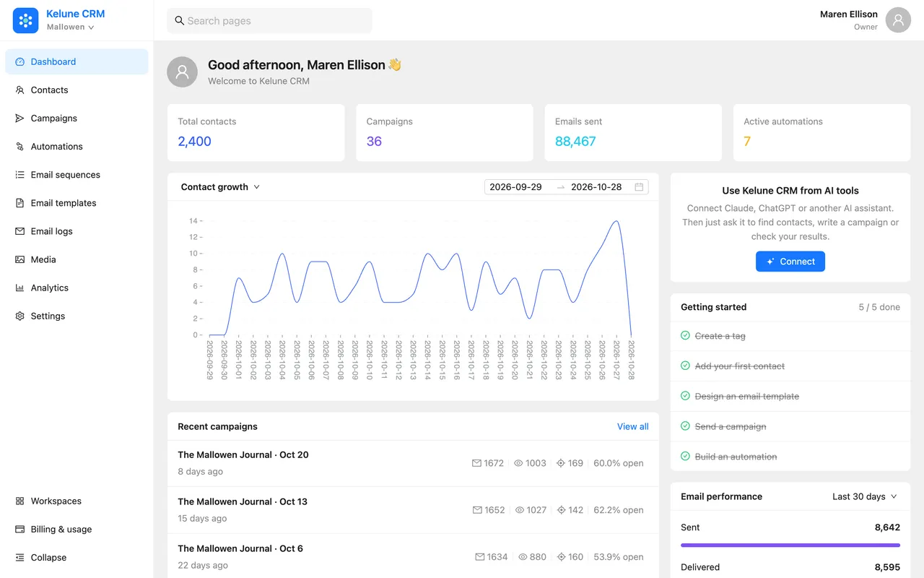Click the clicks target icon for Oct 20 campaign
The image size is (924, 578).
[561, 463]
